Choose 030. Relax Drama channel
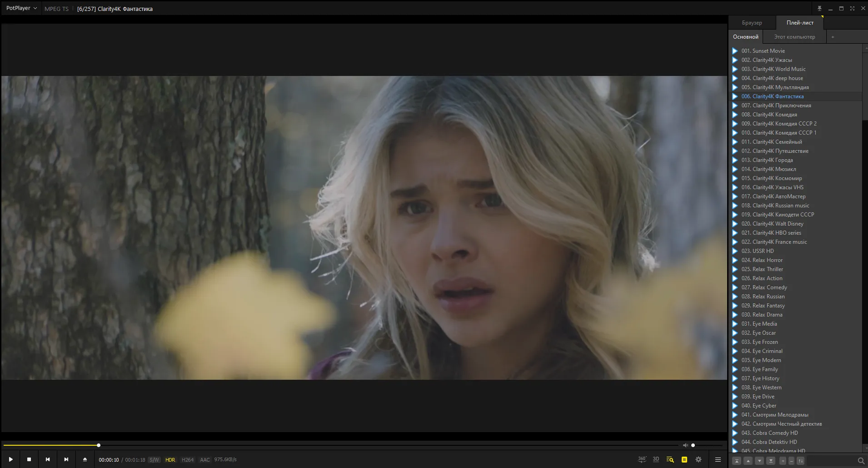The image size is (868, 468). pyautogui.click(x=796, y=315)
